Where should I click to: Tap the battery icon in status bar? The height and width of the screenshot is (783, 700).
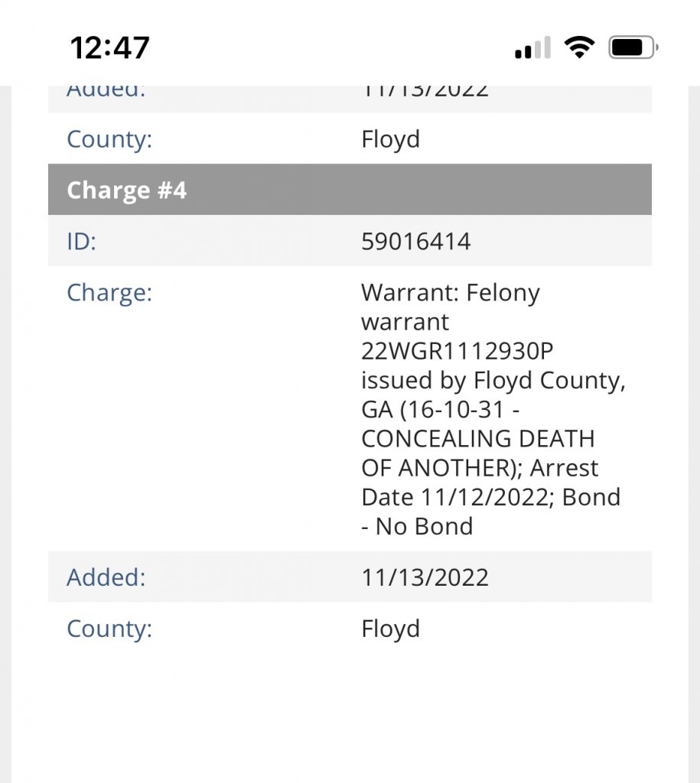click(x=633, y=48)
